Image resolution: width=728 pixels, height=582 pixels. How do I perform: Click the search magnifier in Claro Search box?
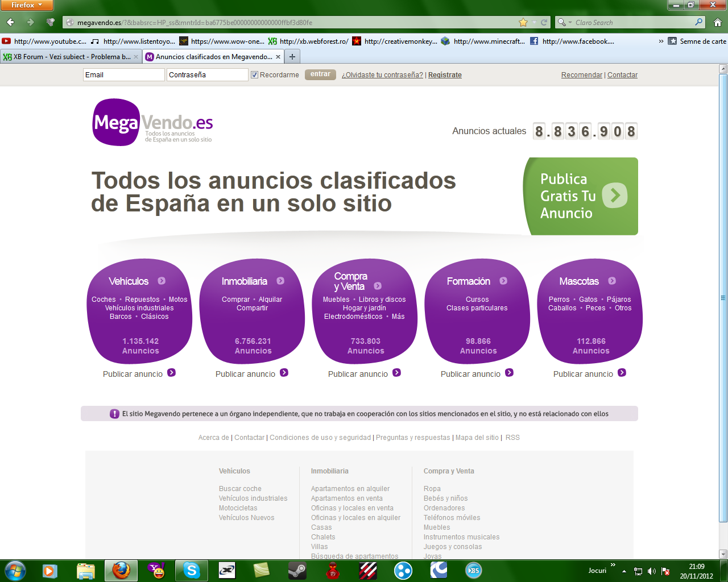pyautogui.click(x=699, y=22)
